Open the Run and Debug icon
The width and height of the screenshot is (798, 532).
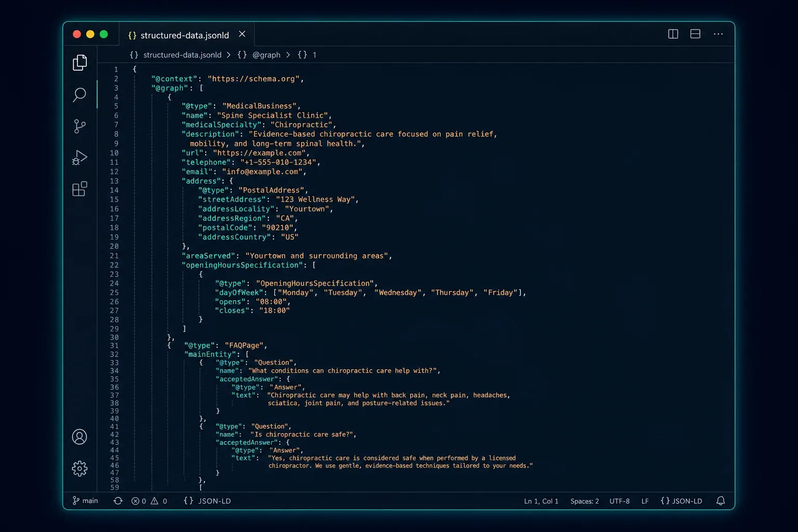(x=79, y=157)
